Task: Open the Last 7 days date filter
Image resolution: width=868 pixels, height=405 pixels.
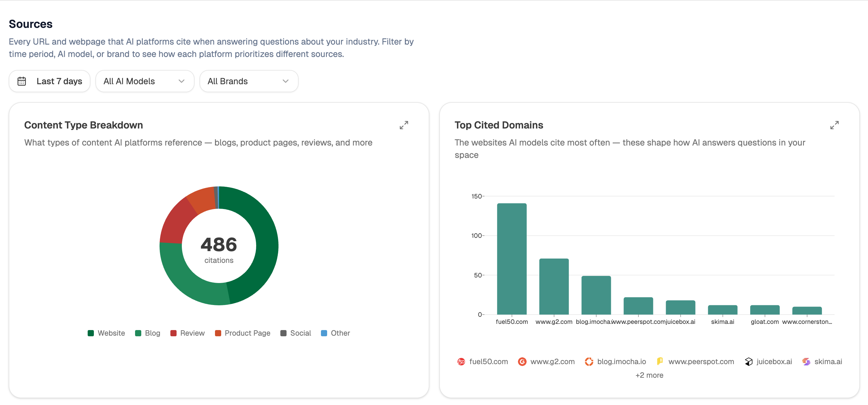Action: pos(50,81)
